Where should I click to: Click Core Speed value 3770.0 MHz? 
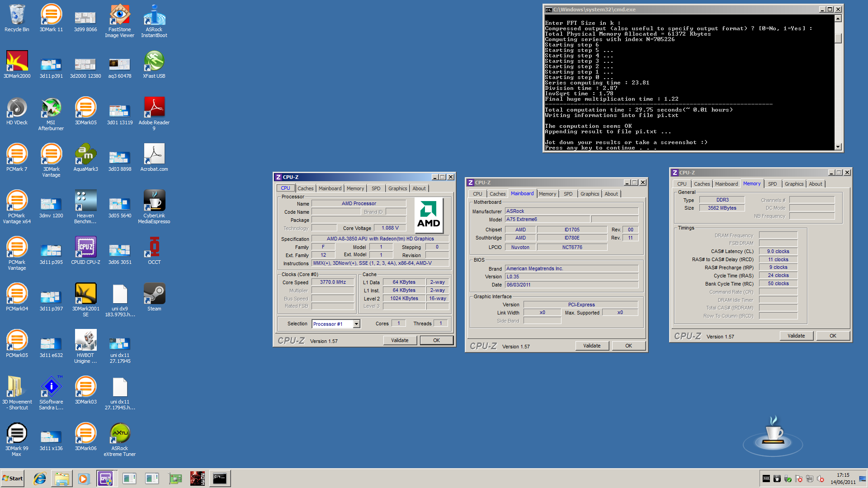[x=333, y=282]
